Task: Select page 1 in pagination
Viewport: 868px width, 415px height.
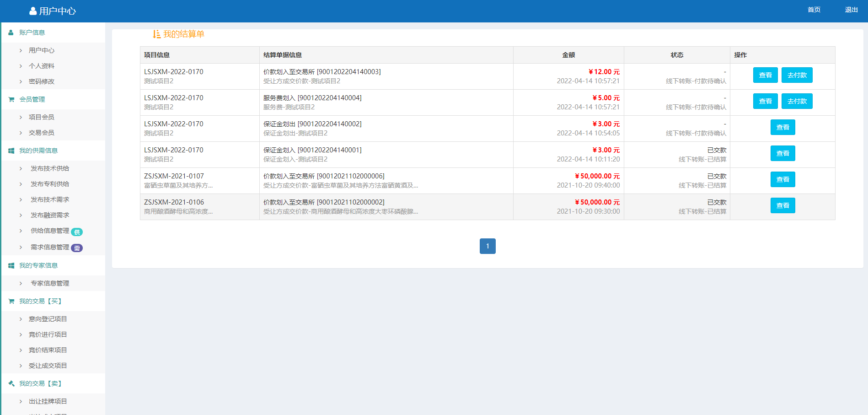Action: (488, 246)
